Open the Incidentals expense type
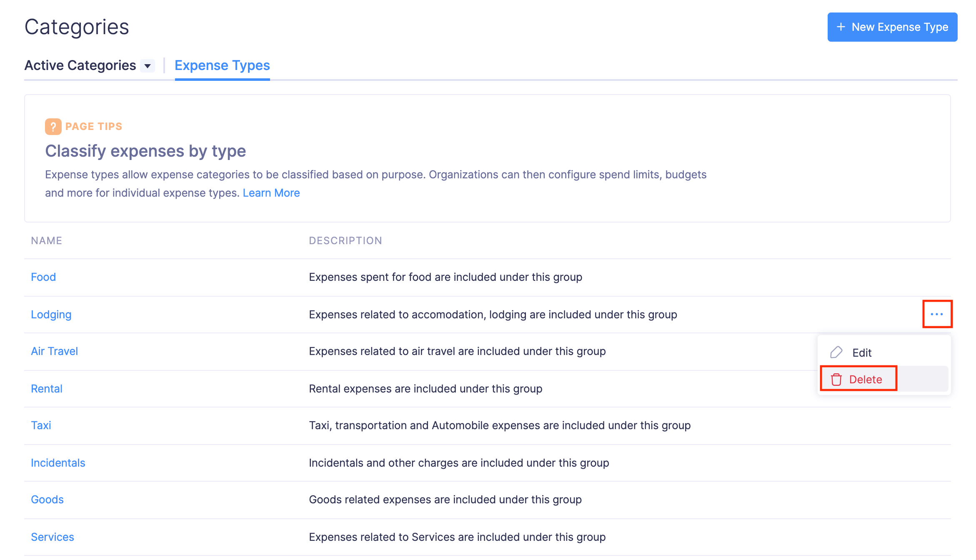976x560 pixels. [58, 462]
